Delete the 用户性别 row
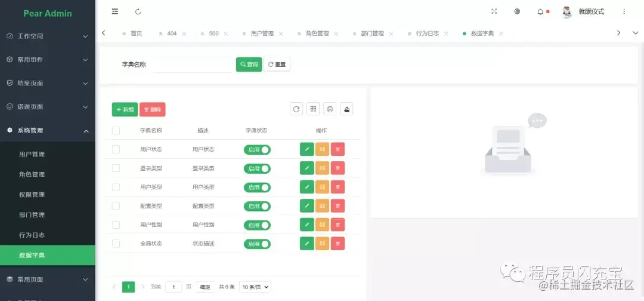The height and width of the screenshot is (301, 644). (338, 225)
